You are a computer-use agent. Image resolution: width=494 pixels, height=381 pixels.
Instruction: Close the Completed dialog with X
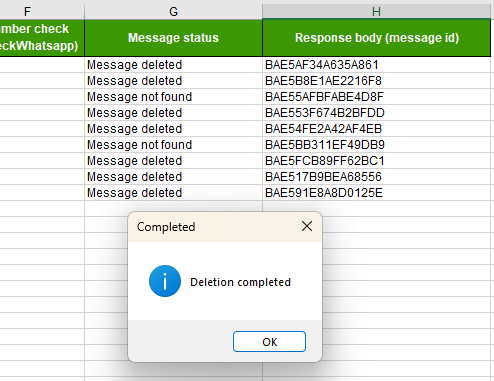pyautogui.click(x=307, y=226)
